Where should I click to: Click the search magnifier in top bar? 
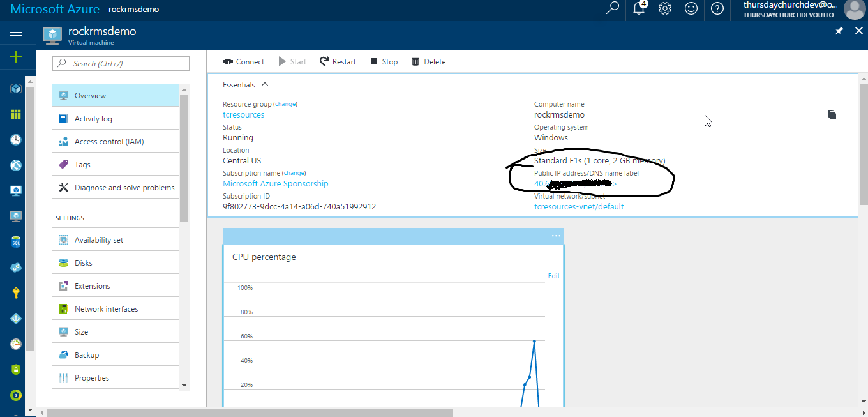tap(613, 9)
